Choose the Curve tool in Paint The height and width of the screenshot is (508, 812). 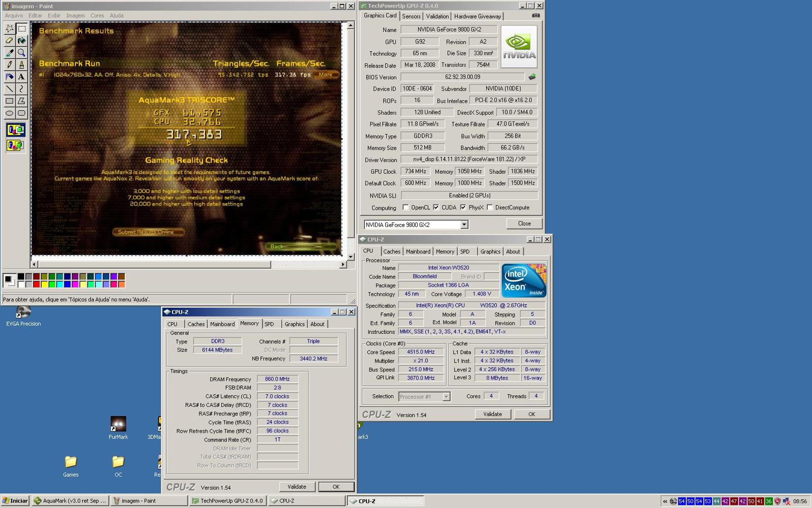coord(21,89)
